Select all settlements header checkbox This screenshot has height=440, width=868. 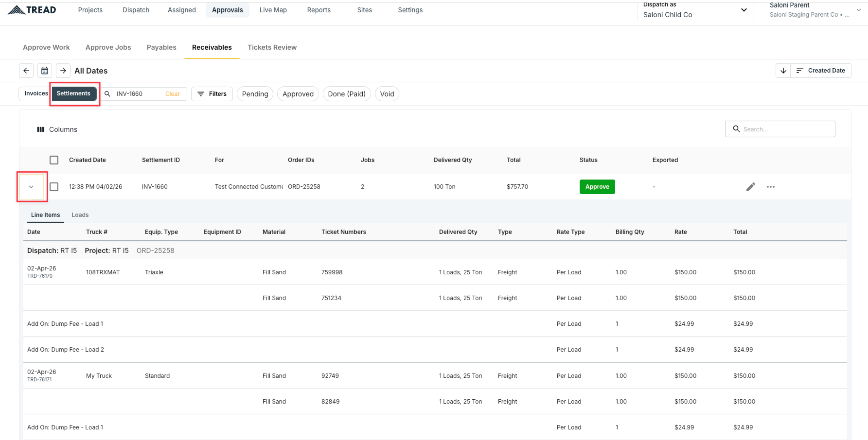pos(54,160)
